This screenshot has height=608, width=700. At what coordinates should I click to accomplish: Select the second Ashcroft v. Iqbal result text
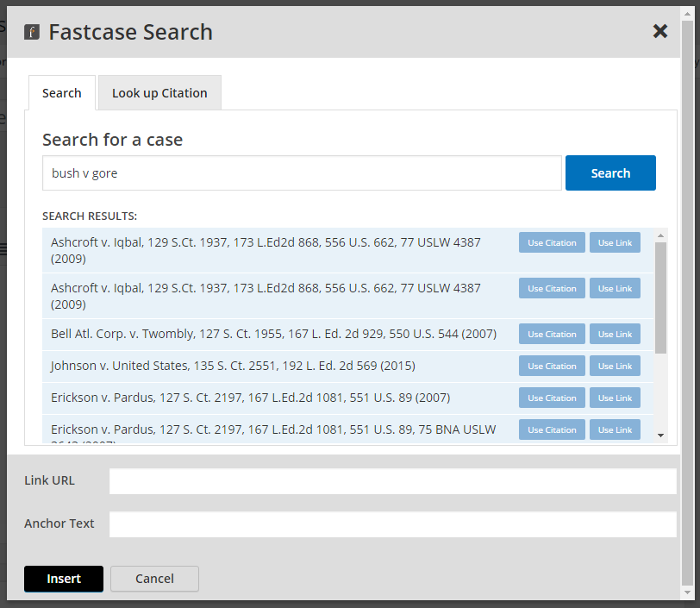coord(266,296)
